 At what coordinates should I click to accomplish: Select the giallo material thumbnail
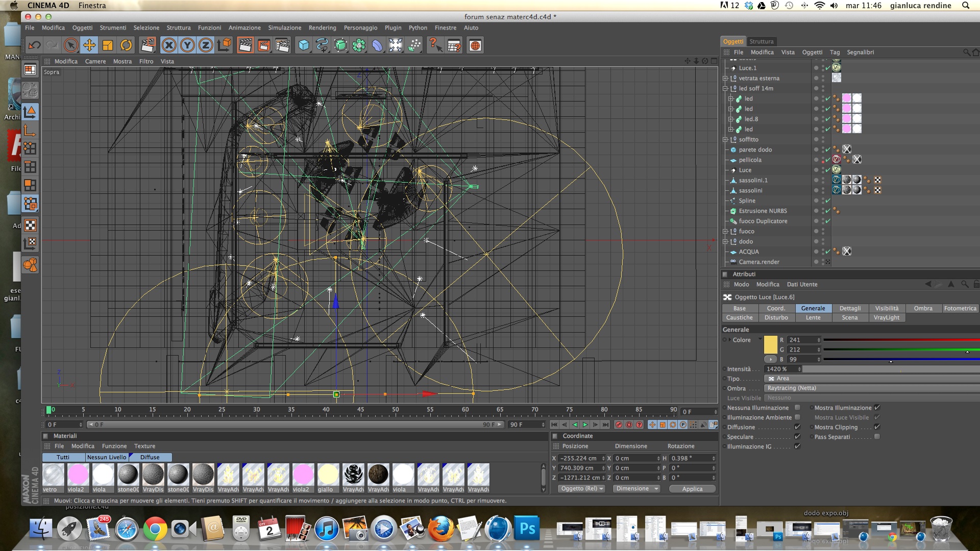point(328,474)
